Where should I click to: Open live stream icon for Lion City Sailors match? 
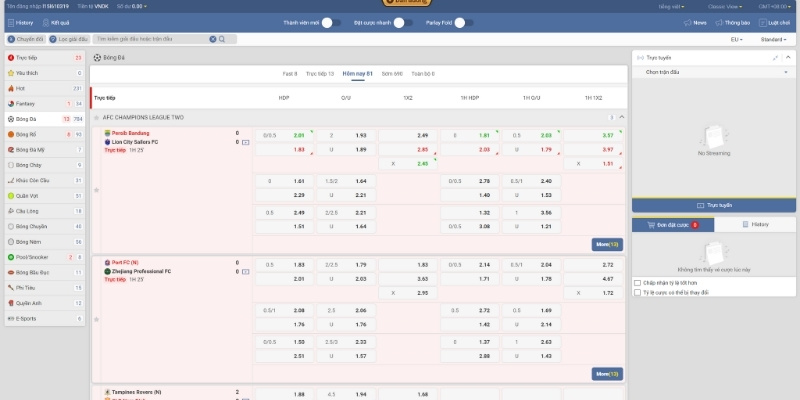[245, 142]
